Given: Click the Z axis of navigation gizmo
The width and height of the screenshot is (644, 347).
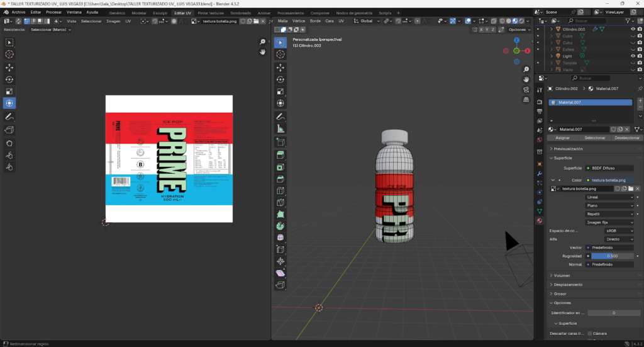Looking at the screenshot, I should point(517,40).
